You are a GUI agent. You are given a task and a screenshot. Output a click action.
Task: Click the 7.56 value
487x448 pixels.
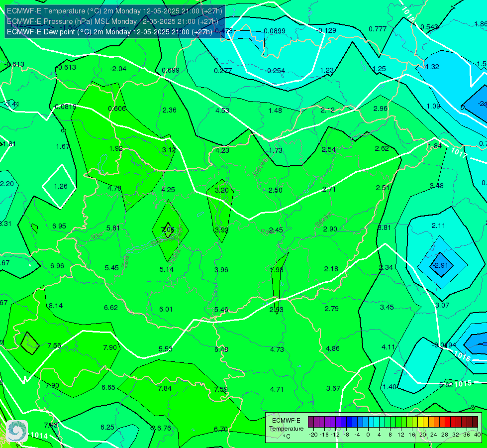pos(54,345)
